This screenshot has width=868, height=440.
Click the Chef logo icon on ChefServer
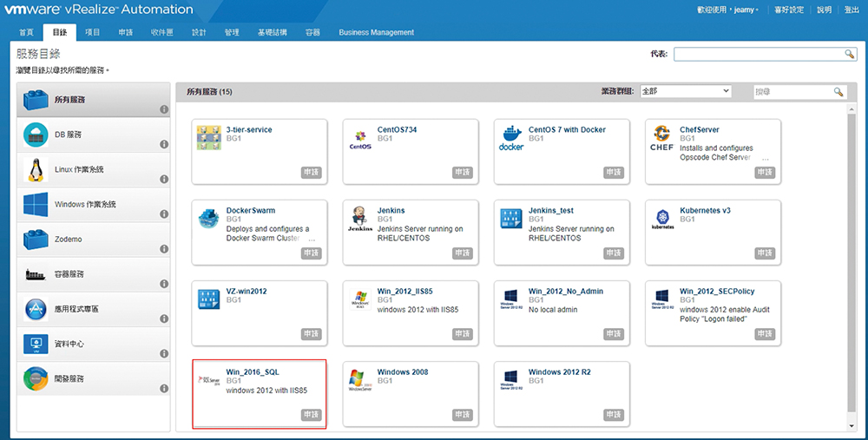[x=661, y=139]
